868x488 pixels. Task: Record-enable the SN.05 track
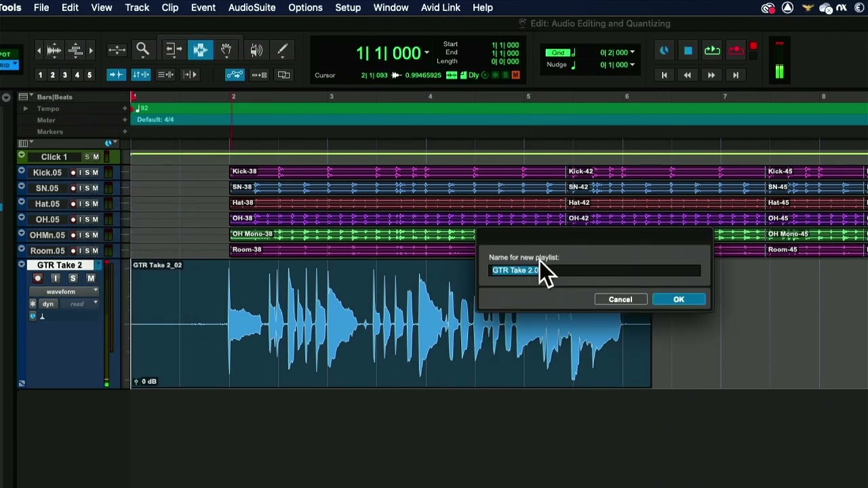pos(73,188)
